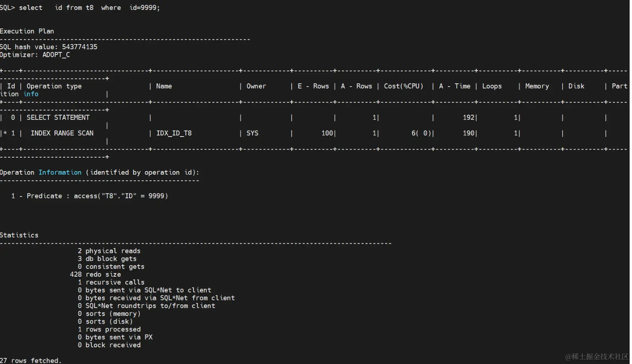Screen dimensions: 632x364
Task: Click the SELECT STATEMENT row
Action: point(58,117)
